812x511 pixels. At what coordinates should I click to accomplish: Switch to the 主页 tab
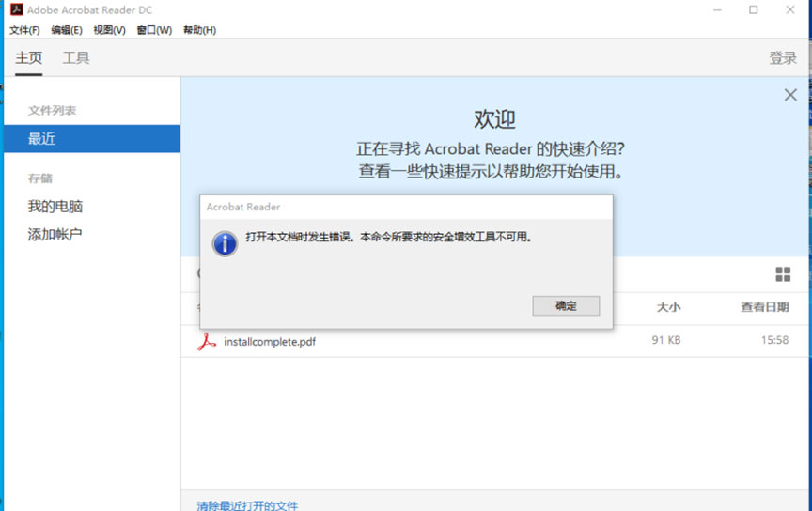(28, 58)
